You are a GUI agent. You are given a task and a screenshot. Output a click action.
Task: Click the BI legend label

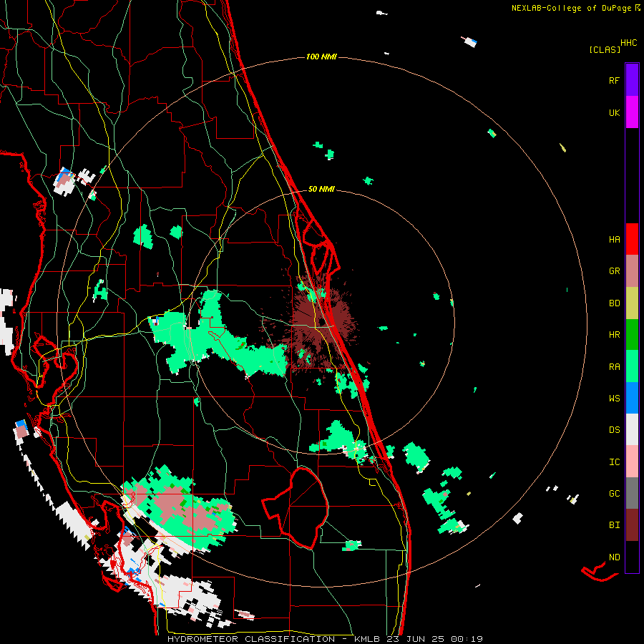point(614,525)
